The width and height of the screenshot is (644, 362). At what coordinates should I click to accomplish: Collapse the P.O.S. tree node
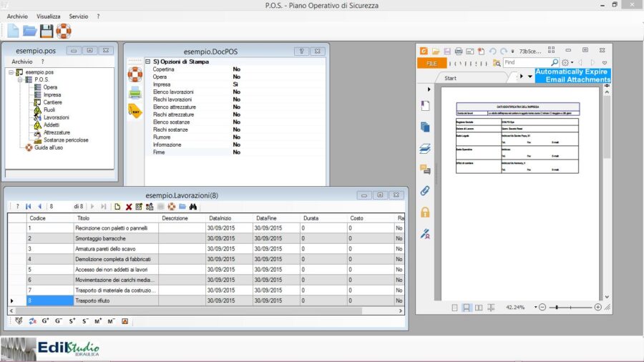point(20,79)
